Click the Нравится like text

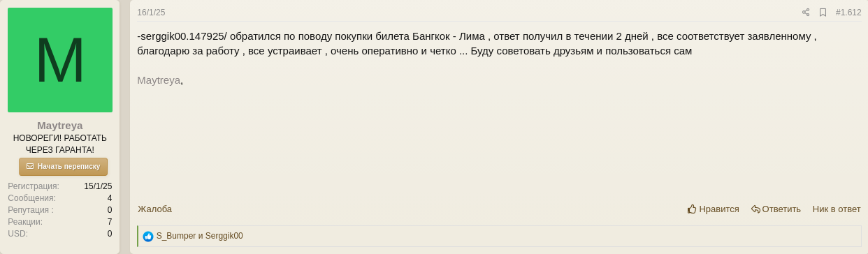719,209
